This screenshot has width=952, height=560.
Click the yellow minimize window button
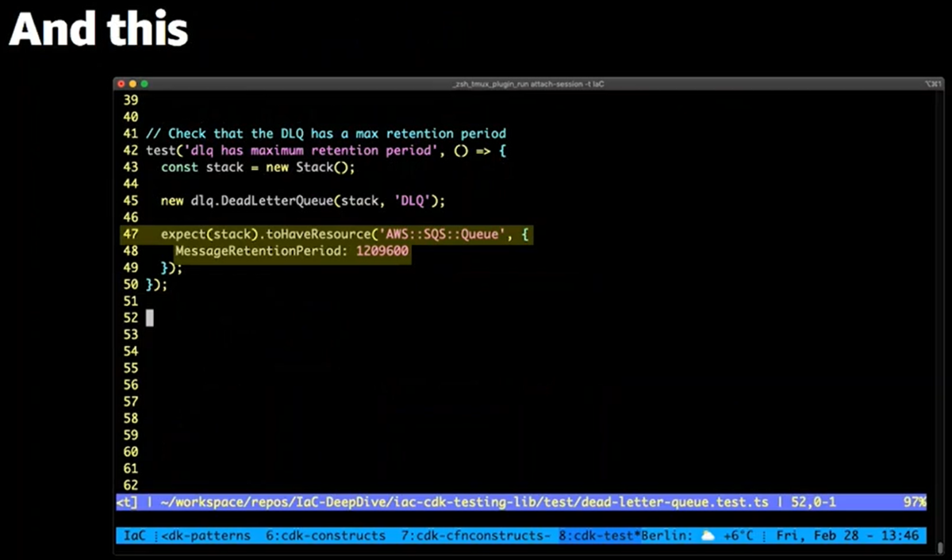pyautogui.click(x=132, y=84)
